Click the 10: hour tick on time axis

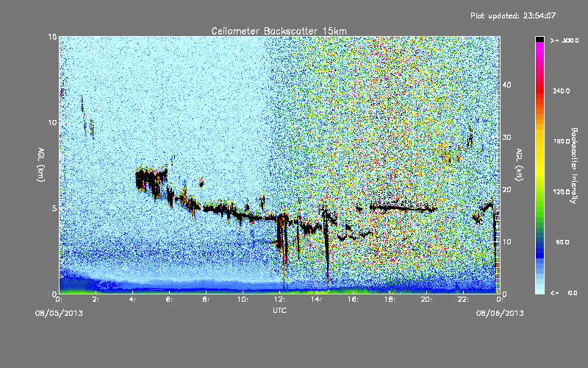point(243,300)
